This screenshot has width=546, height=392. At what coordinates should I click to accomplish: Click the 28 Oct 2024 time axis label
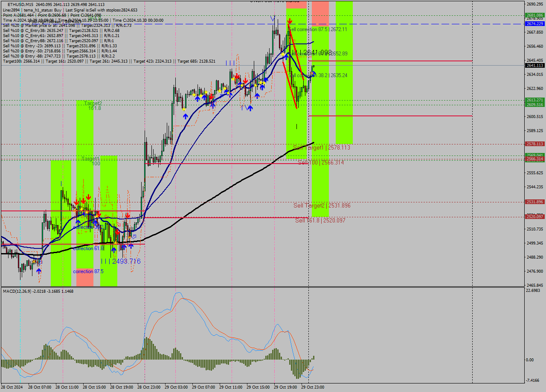pyautogui.click(x=12, y=387)
